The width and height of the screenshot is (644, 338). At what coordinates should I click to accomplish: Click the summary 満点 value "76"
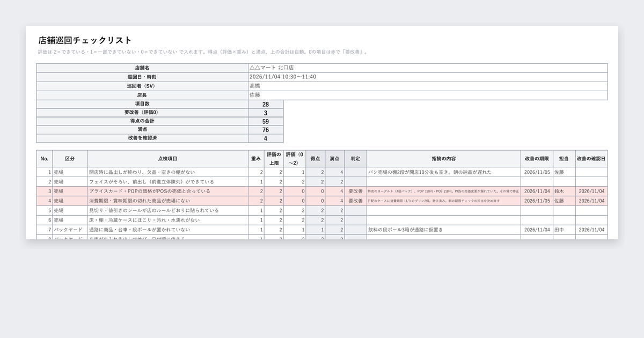[266, 130]
